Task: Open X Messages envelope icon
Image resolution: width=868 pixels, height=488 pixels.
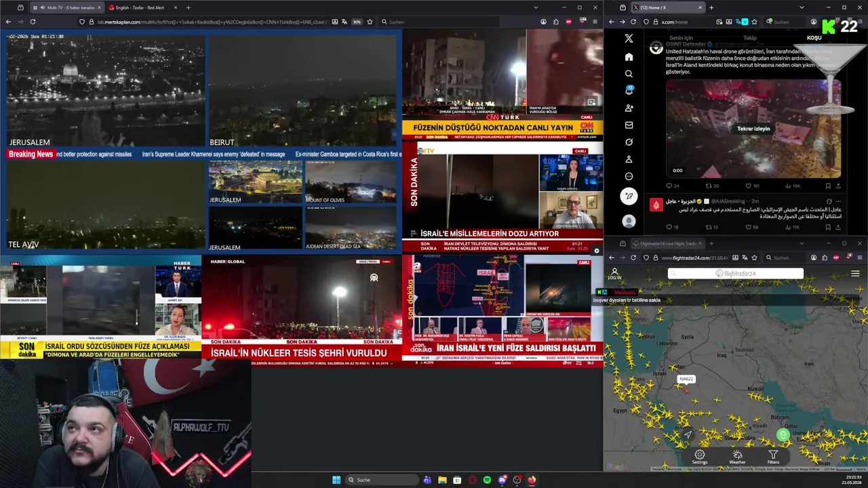Action: [629, 125]
